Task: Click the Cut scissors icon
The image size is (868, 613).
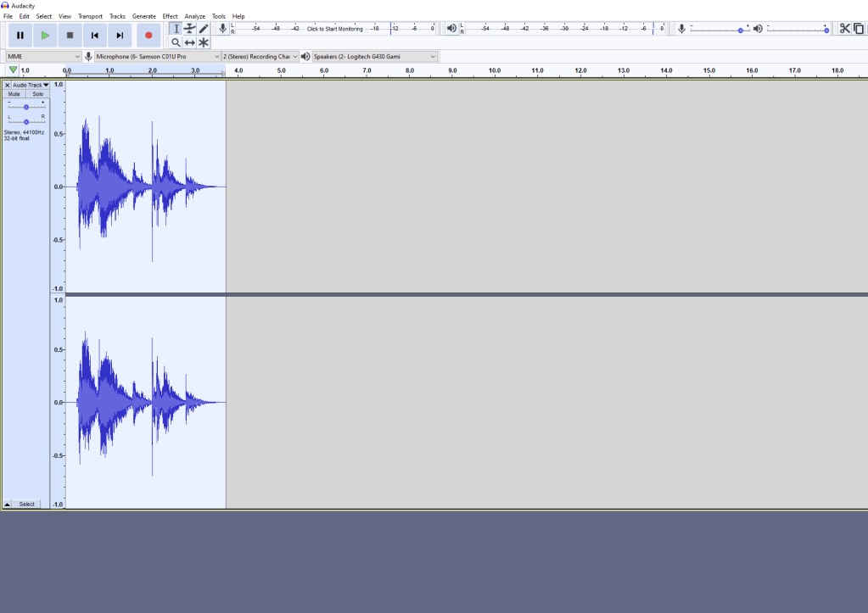Action: click(x=844, y=29)
